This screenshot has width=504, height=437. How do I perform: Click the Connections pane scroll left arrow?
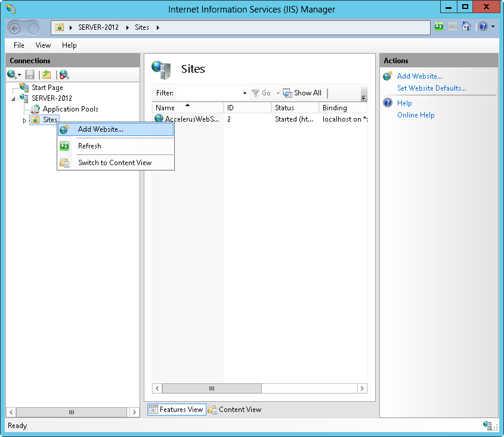coord(11,412)
